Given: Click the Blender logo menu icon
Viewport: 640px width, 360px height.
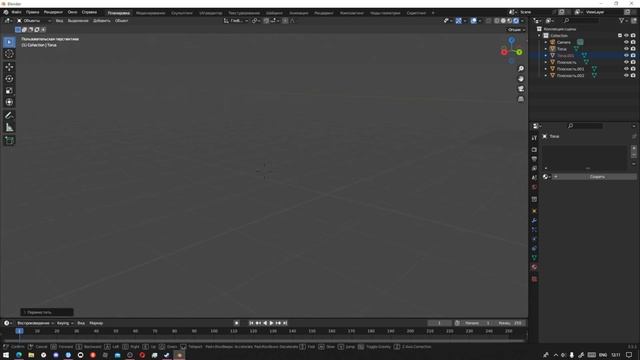Looking at the screenshot, I should pyautogui.click(x=6, y=12).
